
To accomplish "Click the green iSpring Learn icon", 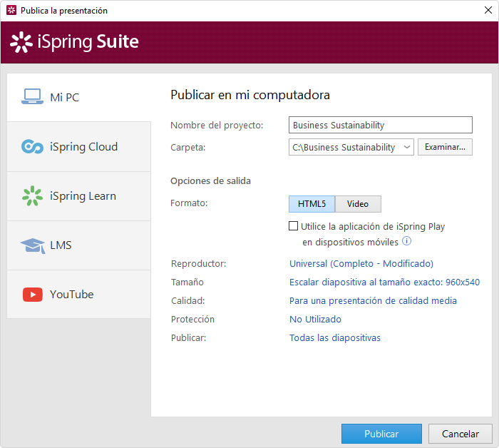I will pyautogui.click(x=32, y=195).
